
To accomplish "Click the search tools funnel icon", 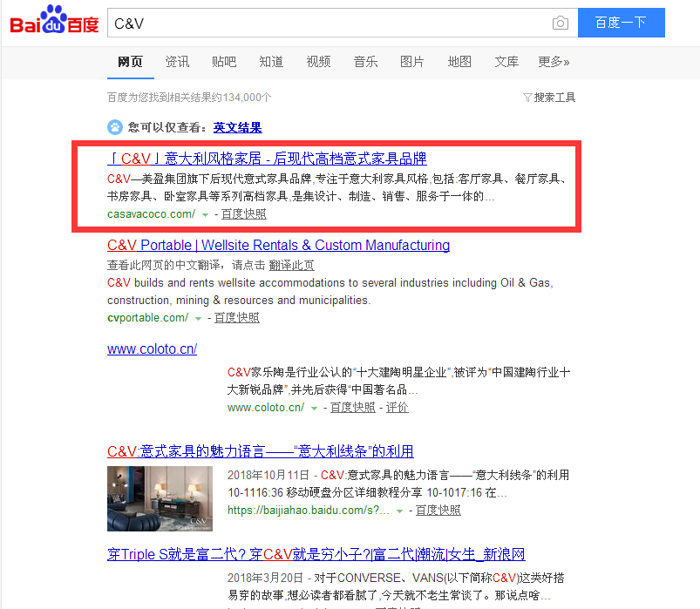I will tap(527, 98).
